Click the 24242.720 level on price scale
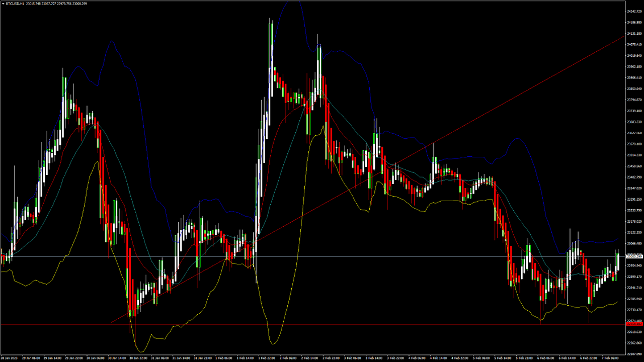This screenshot has width=644, height=362. click(x=633, y=11)
